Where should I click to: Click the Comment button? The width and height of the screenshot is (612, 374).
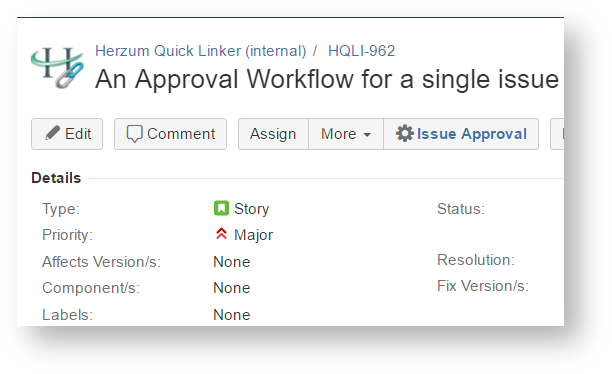(171, 134)
